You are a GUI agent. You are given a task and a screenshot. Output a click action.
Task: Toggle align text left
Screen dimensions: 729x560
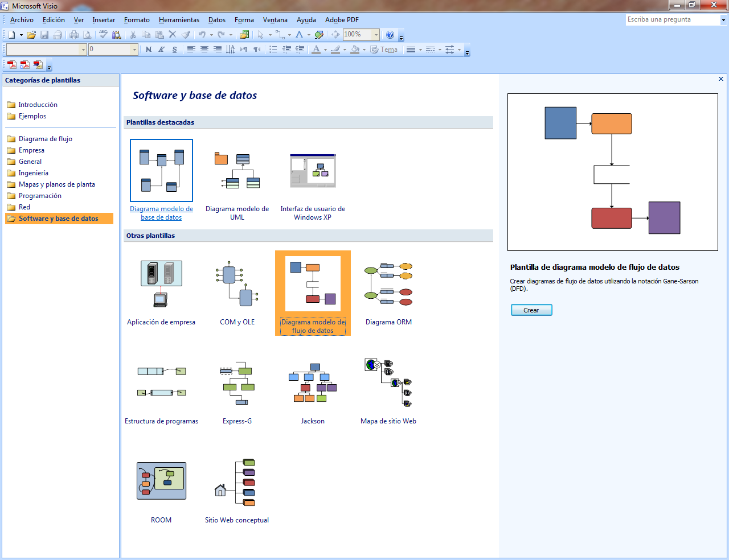(x=191, y=50)
